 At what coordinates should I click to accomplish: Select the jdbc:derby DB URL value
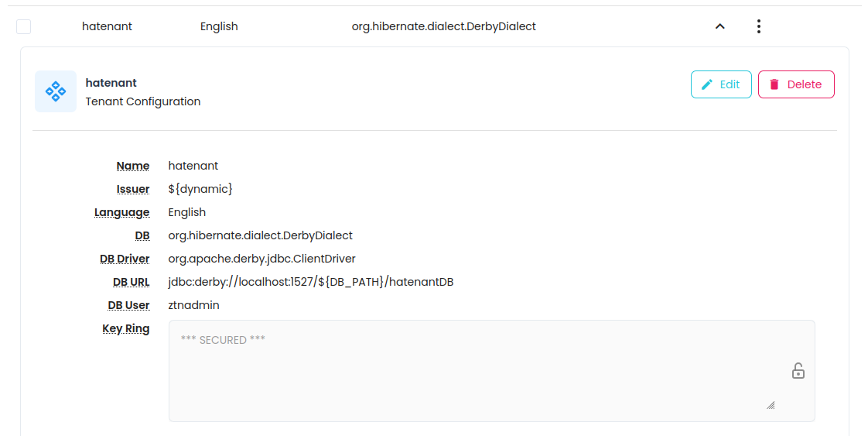pos(310,282)
